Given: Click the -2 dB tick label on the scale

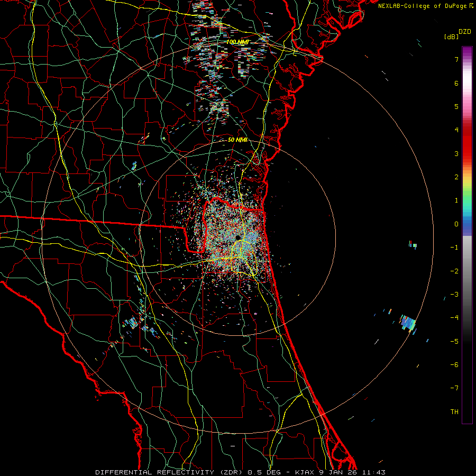Looking at the screenshot, I should coord(454,271).
